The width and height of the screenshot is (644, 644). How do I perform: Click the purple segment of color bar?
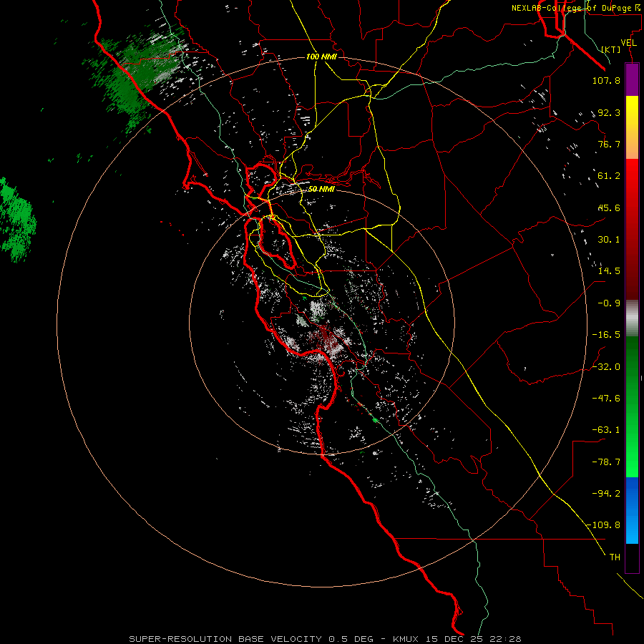pos(632,80)
